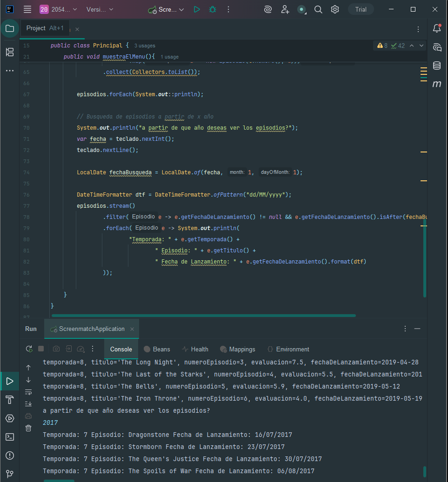448x482 pixels.
Task: Open Run toolbar more actions menu
Action: click(x=93, y=349)
